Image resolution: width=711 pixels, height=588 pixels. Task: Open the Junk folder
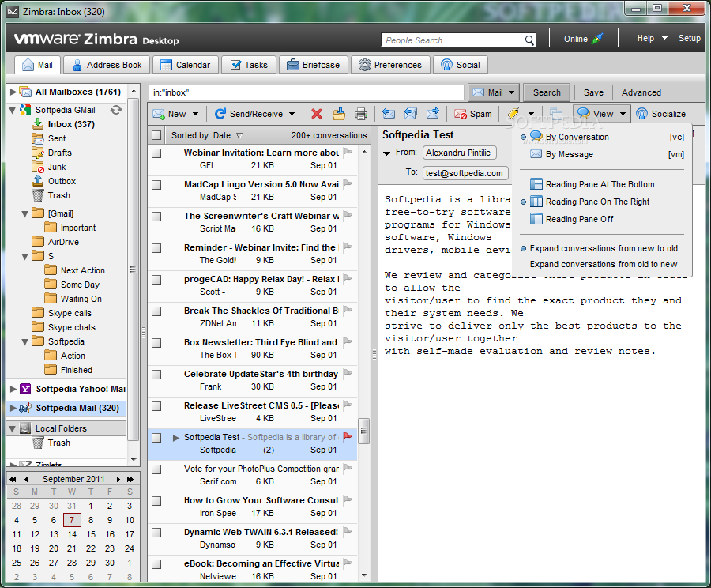tap(57, 167)
